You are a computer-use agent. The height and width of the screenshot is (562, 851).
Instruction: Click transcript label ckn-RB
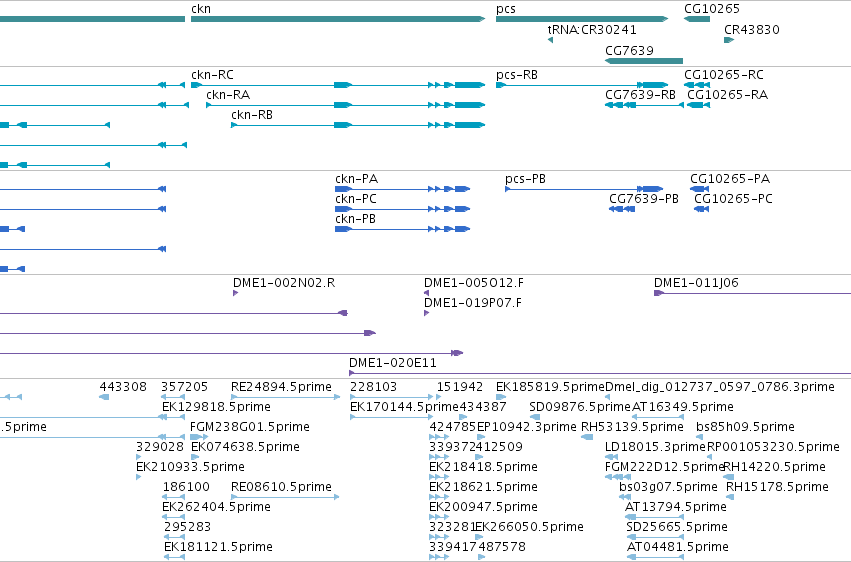pyautogui.click(x=252, y=115)
